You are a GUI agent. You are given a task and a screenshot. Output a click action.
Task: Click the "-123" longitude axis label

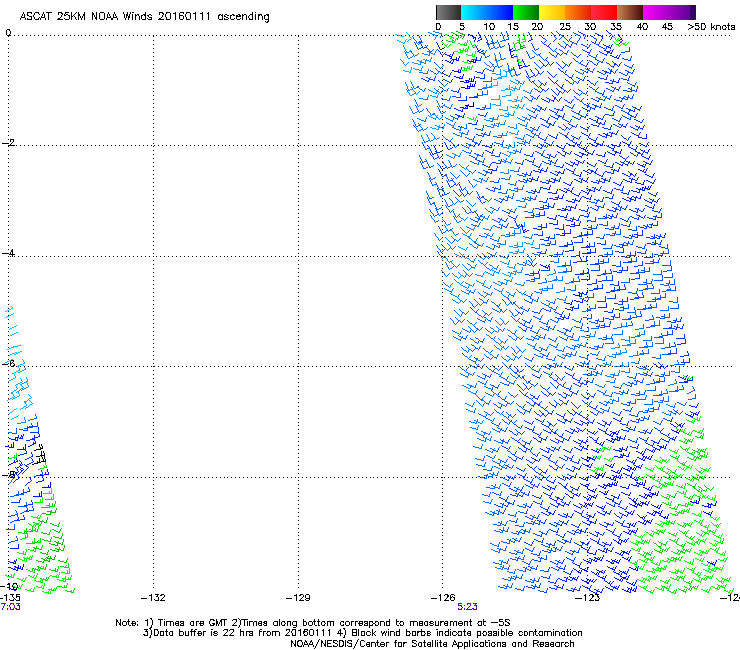588,598
